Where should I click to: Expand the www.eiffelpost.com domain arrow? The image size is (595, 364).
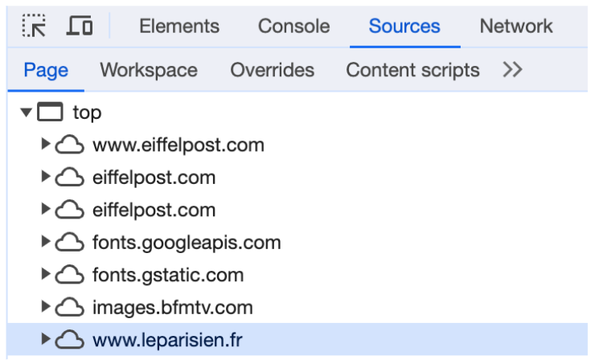pyautogui.click(x=46, y=145)
